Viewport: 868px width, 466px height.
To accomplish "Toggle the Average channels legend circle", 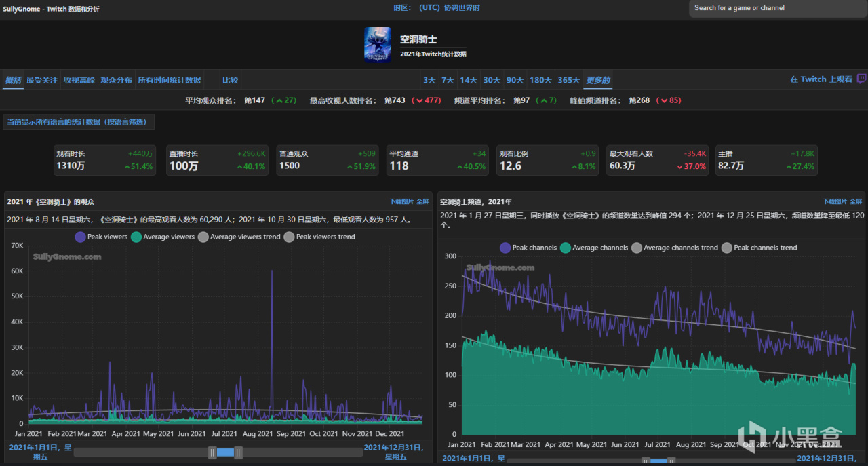I will coord(565,248).
